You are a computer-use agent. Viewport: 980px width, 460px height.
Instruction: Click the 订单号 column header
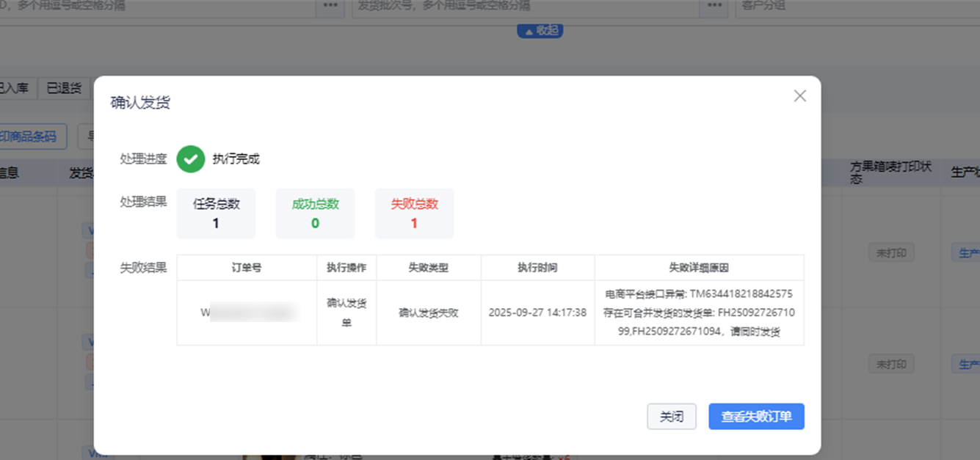tap(247, 268)
